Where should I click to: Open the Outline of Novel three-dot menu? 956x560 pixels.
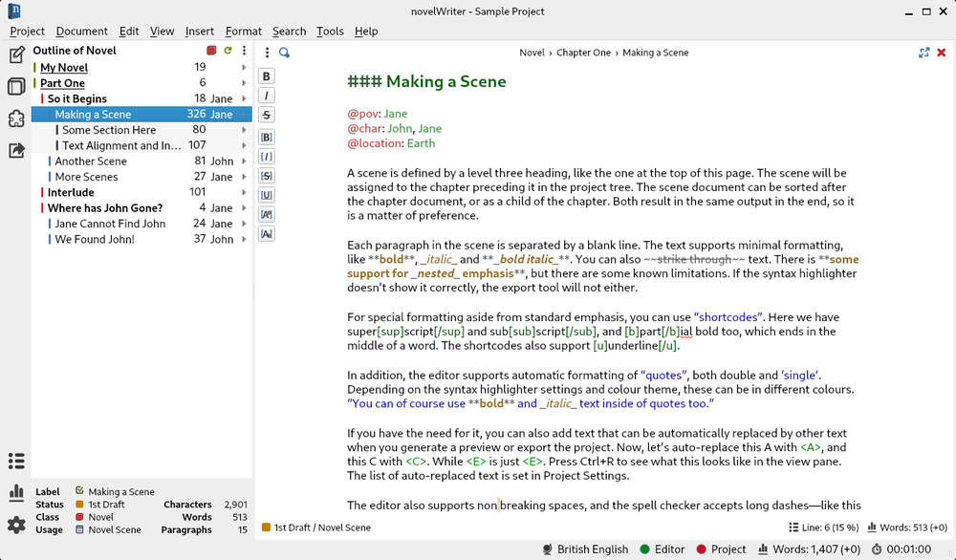tap(244, 51)
